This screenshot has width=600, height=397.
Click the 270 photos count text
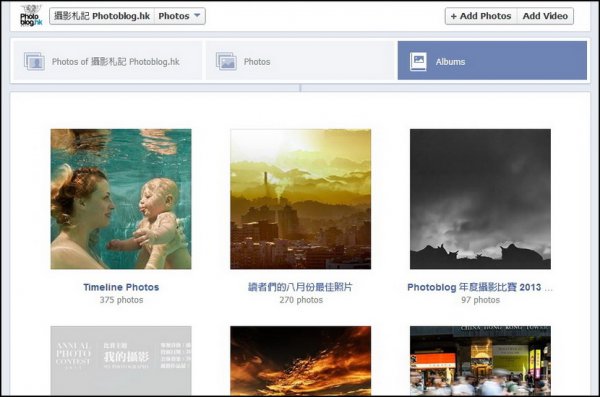pos(301,300)
